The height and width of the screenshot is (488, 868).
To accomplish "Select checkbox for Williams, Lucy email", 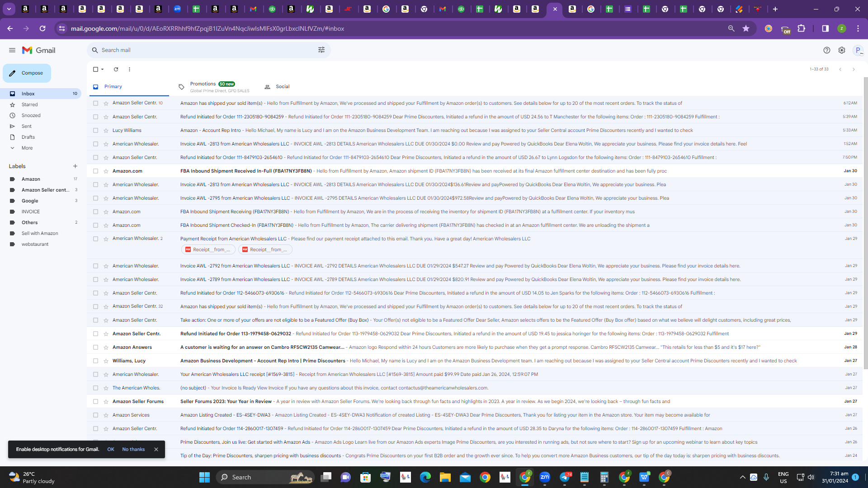I will [95, 361].
